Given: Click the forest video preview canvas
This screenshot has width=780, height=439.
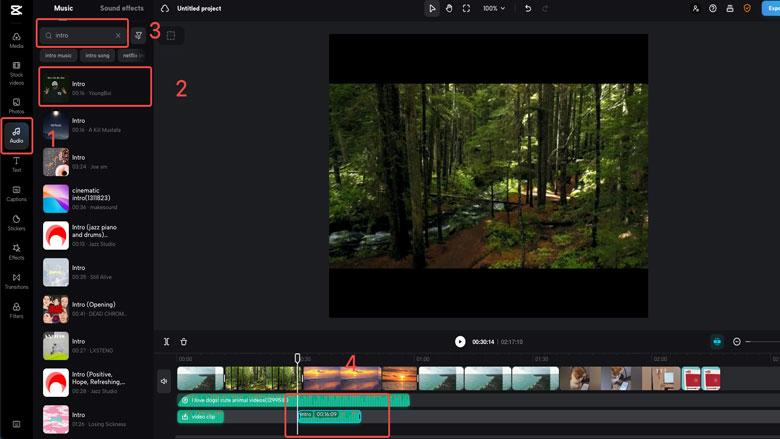Looking at the screenshot, I should [488, 176].
